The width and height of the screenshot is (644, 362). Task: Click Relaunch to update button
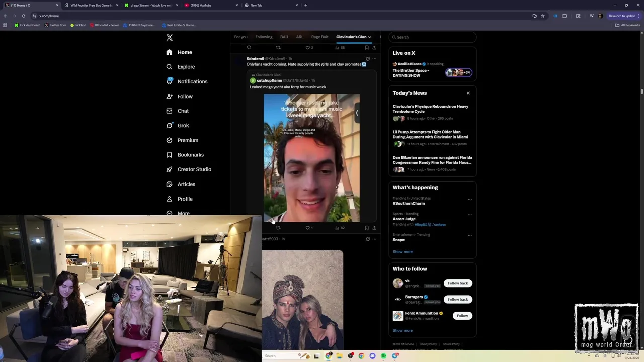pyautogui.click(x=622, y=16)
